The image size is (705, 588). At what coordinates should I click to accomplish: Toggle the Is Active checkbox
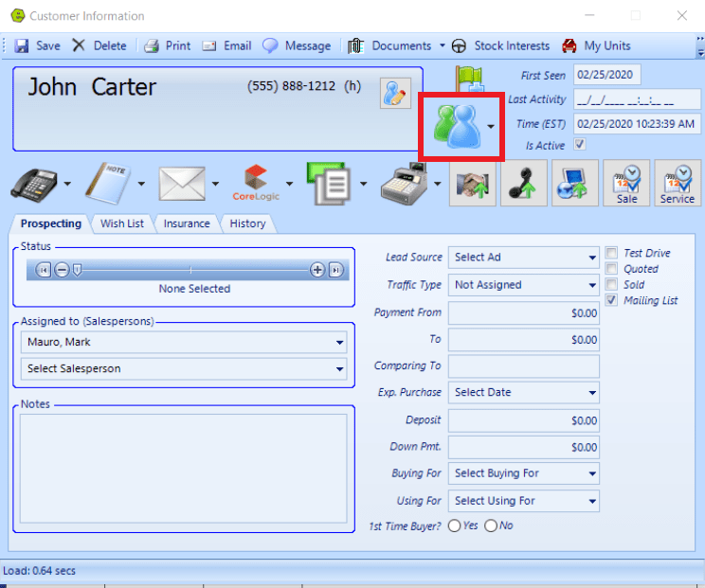[x=580, y=144]
